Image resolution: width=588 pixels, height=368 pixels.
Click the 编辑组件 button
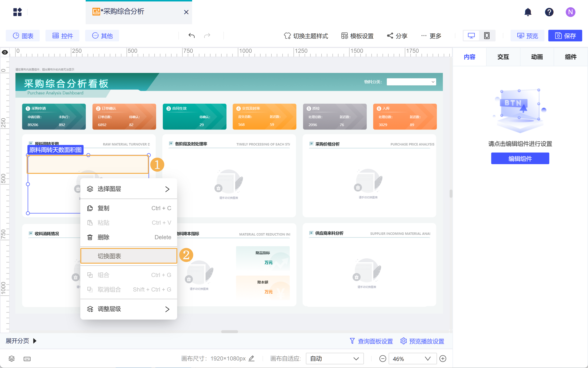[x=520, y=158]
